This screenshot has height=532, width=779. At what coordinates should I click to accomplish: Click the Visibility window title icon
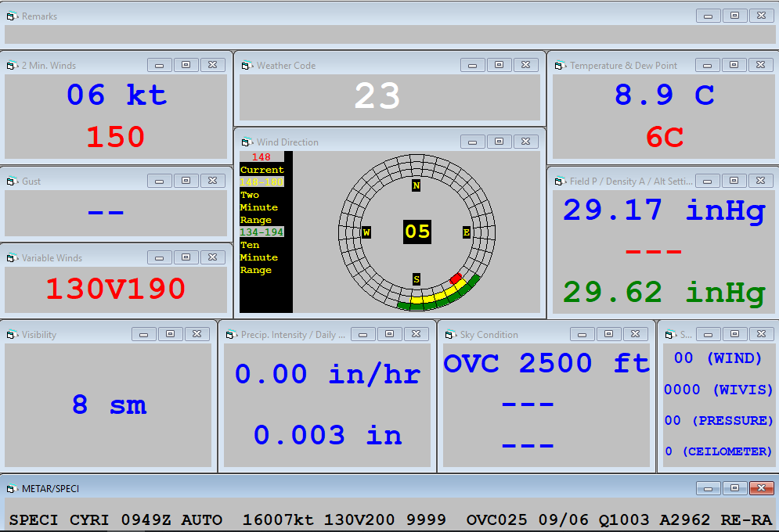(x=12, y=335)
